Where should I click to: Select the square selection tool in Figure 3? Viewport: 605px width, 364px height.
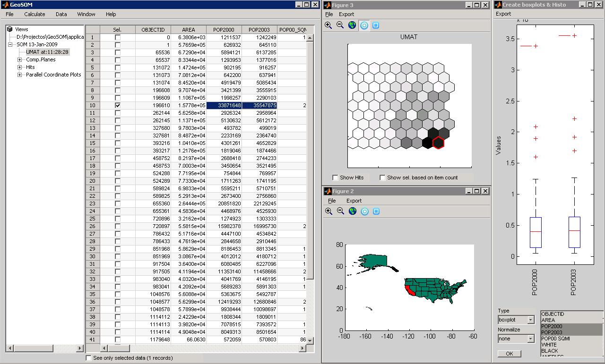click(376, 25)
